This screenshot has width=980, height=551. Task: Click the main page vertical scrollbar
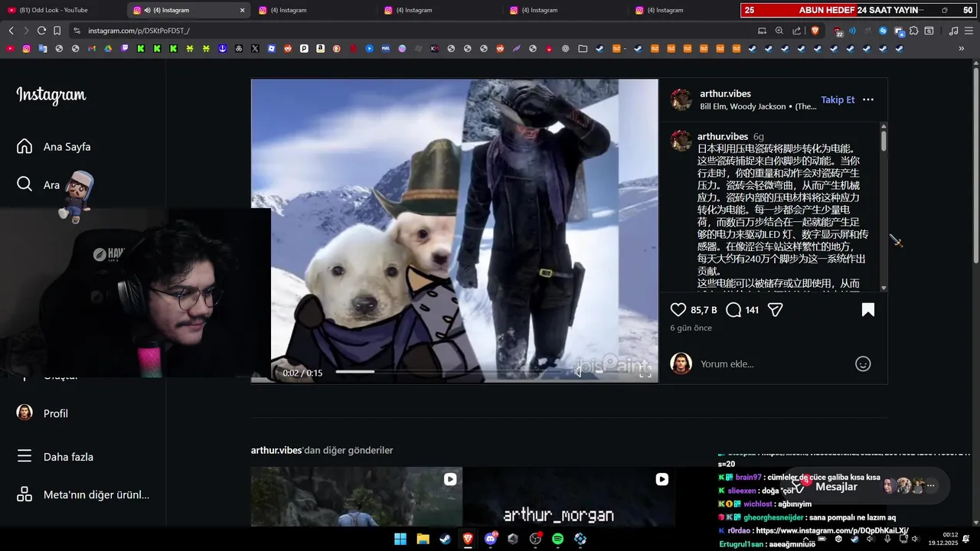pyautogui.click(x=975, y=167)
